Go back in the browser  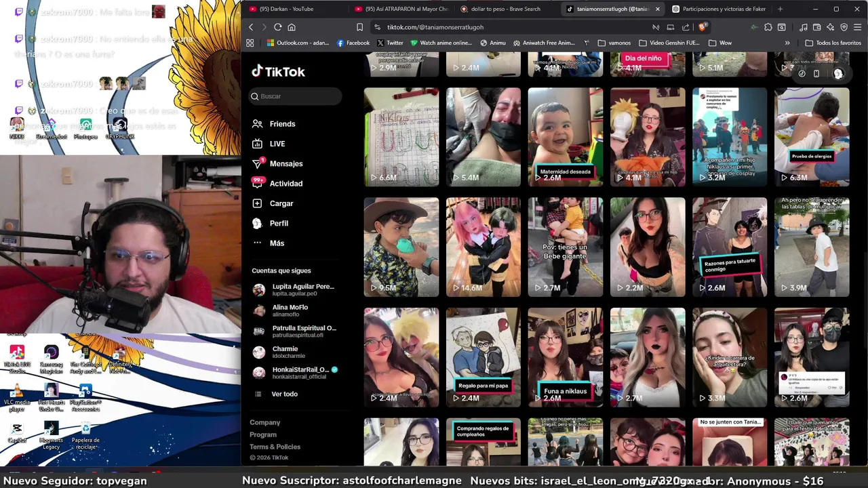tap(251, 27)
